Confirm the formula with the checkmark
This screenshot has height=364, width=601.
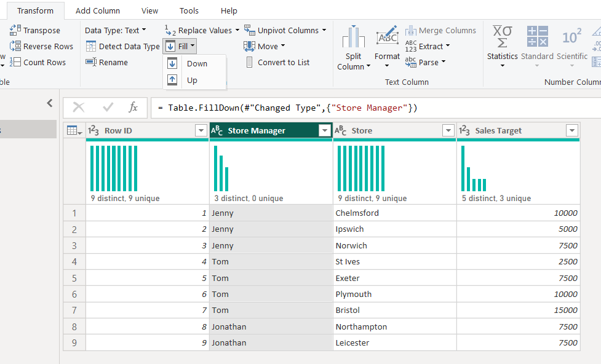[x=108, y=108]
